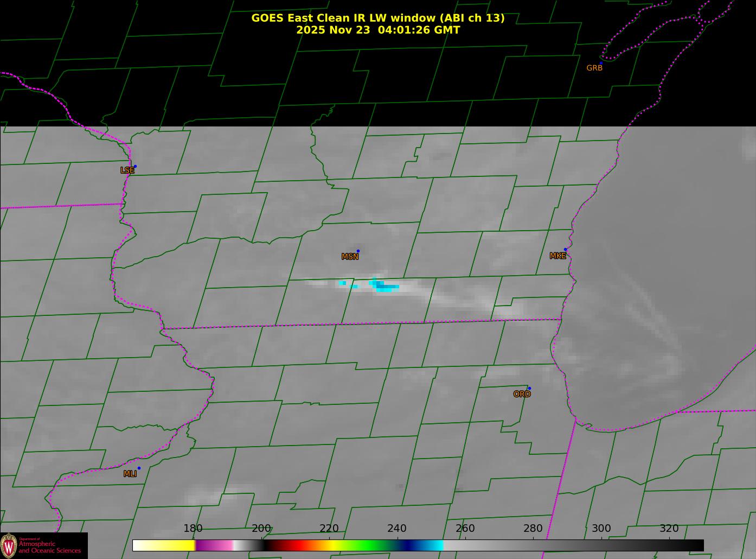Click the UW Atmospheric and Oceanic Sciences logo
The image size is (756, 559).
coord(43,545)
